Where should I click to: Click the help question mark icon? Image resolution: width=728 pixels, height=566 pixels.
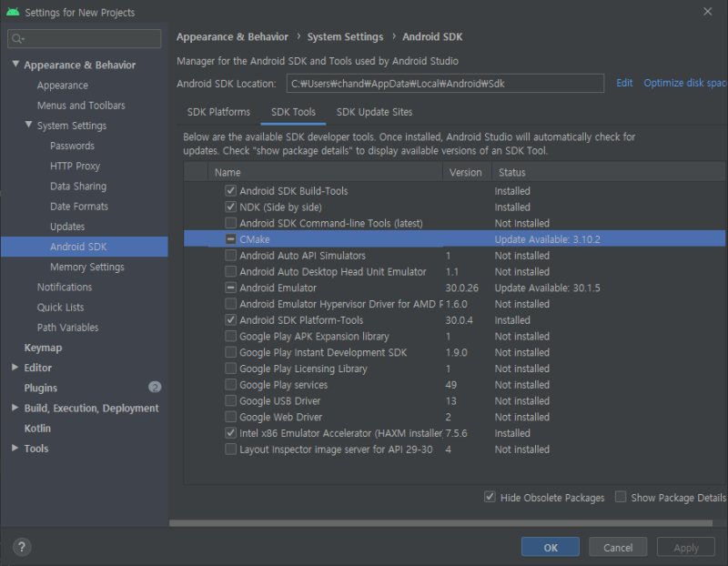click(23, 547)
